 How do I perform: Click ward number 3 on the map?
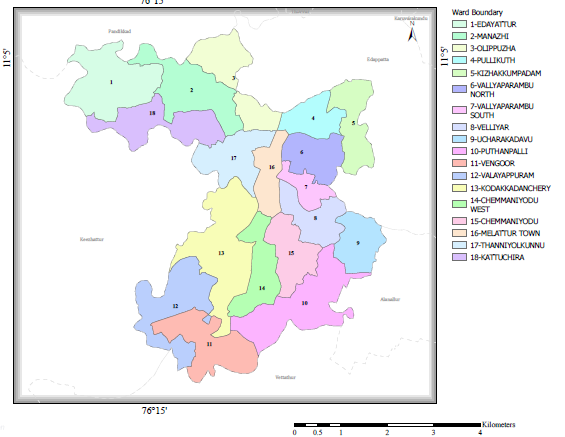233,78
